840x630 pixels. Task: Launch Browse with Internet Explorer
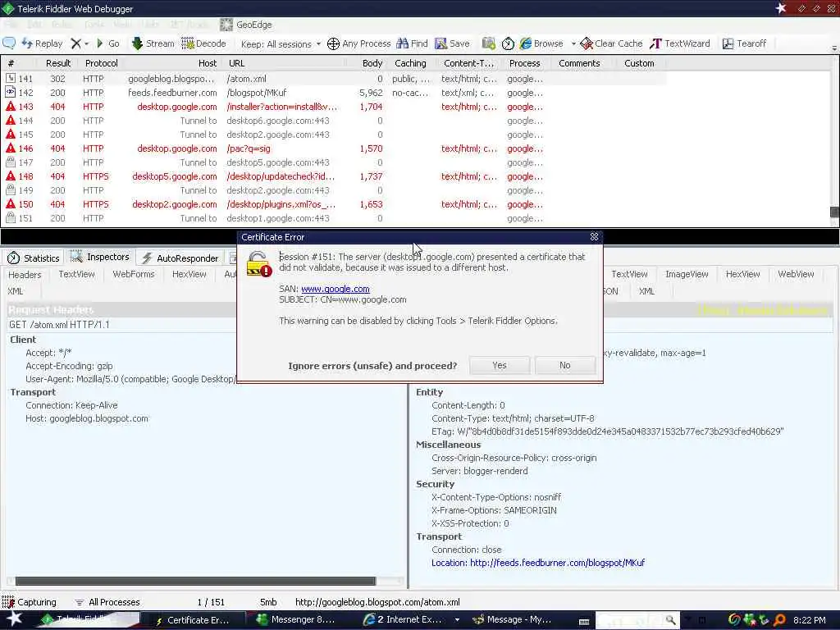[541, 43]
